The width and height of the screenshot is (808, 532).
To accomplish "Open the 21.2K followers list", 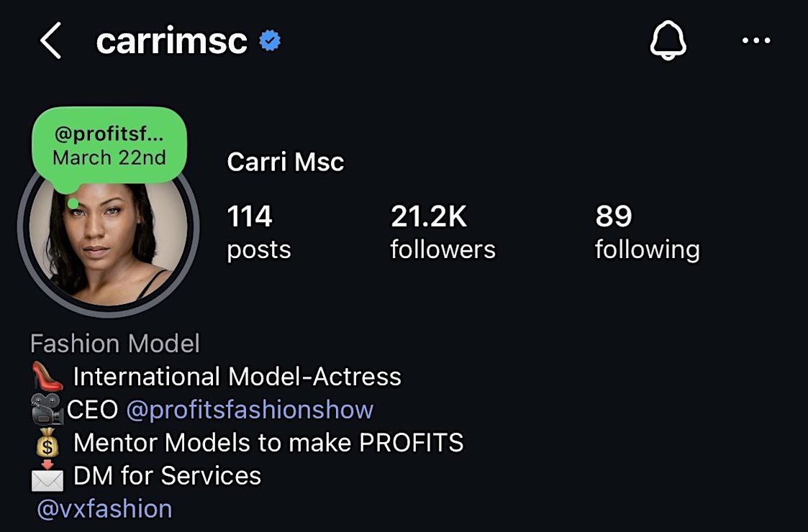I will [x=442, y=231].
